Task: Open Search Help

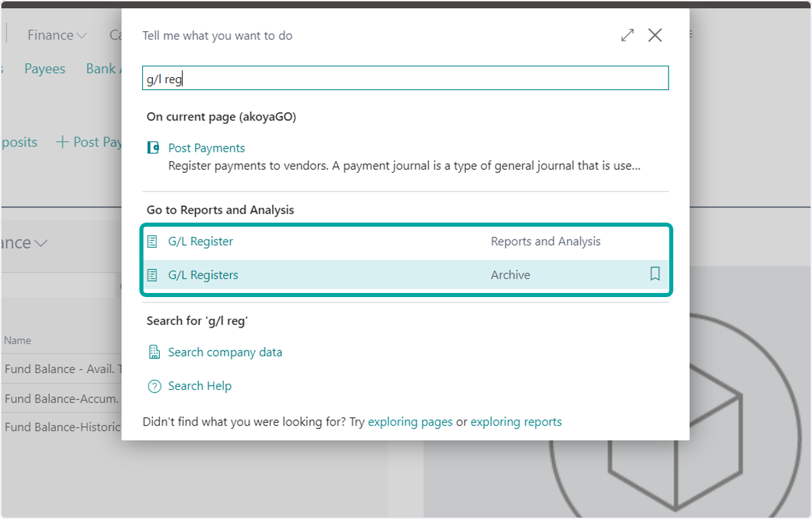Action: (x=200, y=386)
